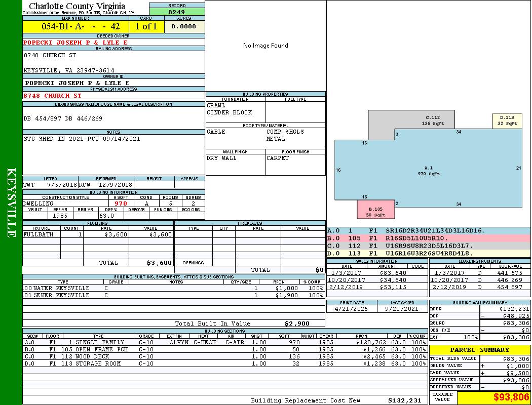Click roof material COMP SHGLS METAL

tap(285, 135)
